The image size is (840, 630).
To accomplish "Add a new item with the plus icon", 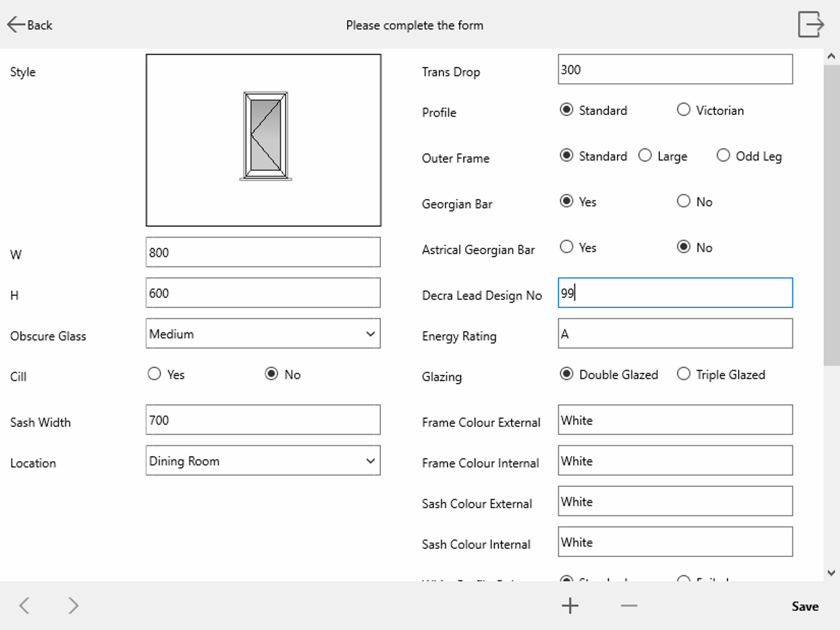I will [570, 606].
